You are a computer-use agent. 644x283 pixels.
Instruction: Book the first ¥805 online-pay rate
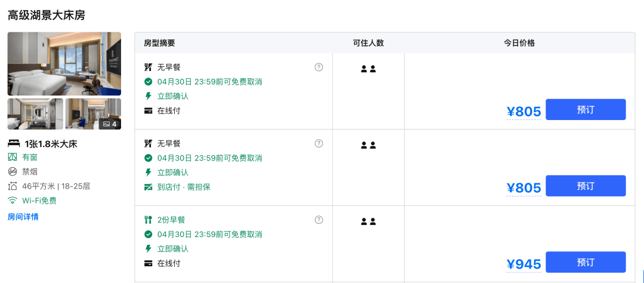point(586,109)
